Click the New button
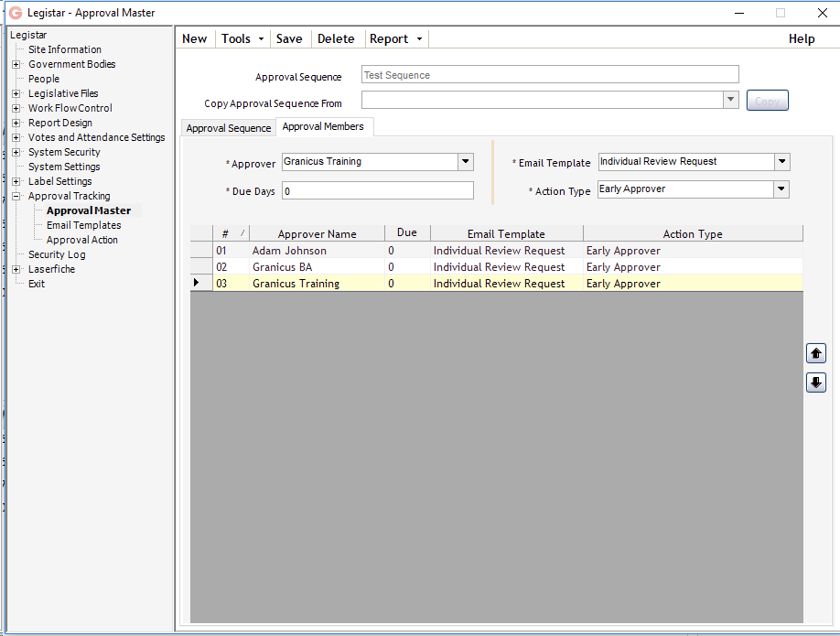Image resolution: width=840 pixels, height=636 pixels. click(194, 38)
